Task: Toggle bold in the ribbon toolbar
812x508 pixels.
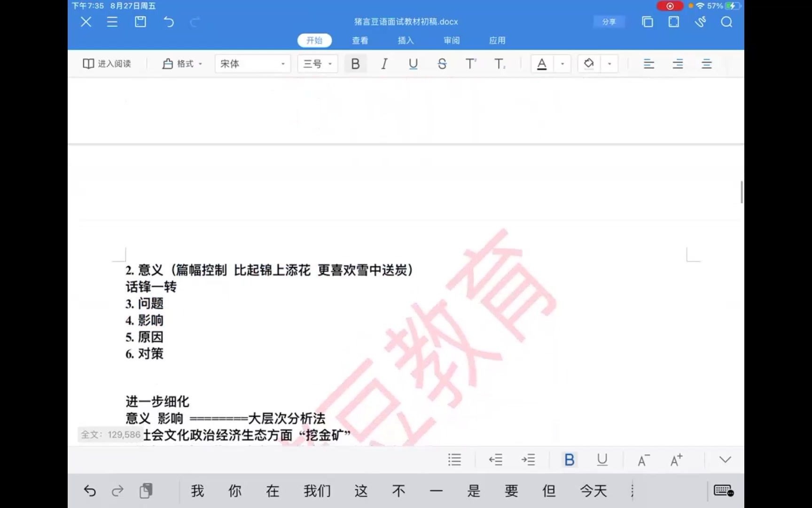Action: pos(355,63)
